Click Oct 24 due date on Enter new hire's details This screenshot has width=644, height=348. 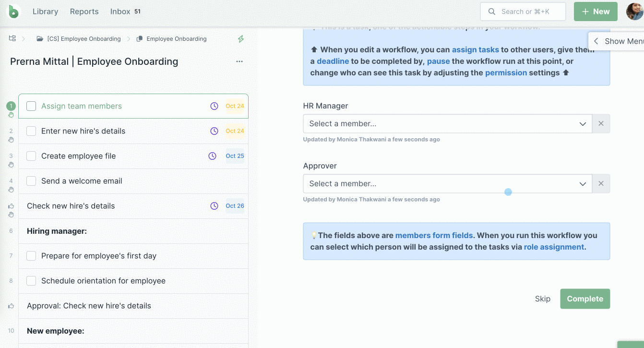(235, 131)
